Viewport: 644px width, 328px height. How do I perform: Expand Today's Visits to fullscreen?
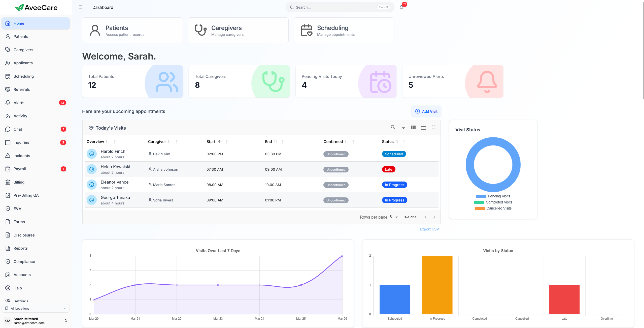[x=433, y=127]
